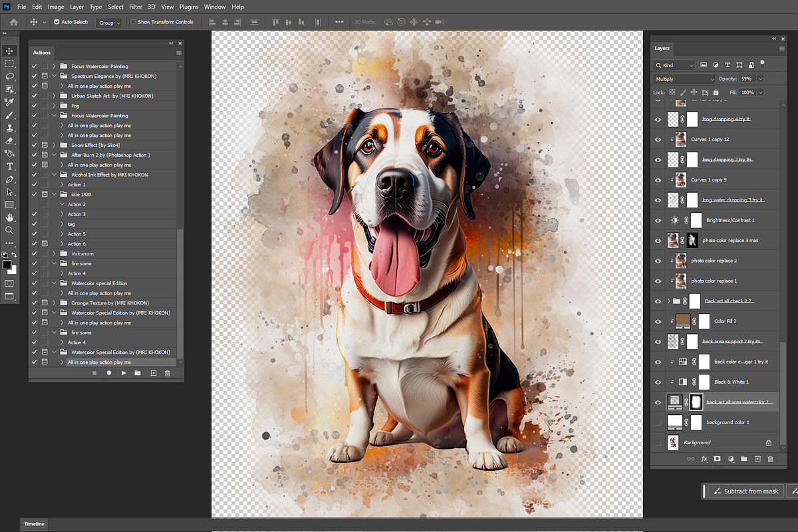
Task: Open the Opacity slider dropdown arrow
Action: point(760,79)
